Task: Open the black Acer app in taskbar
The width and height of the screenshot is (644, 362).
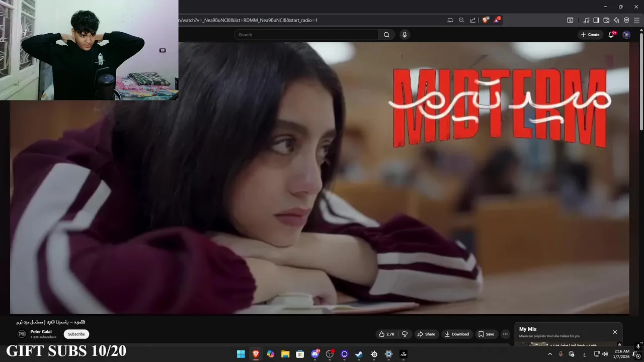Action: pyautogui.click(x=403, y=354)
